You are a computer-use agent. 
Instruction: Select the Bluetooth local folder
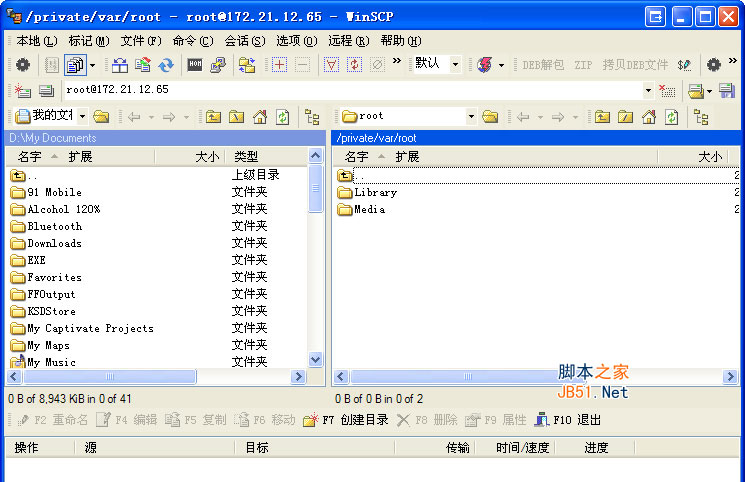click(x=46, y=227)
